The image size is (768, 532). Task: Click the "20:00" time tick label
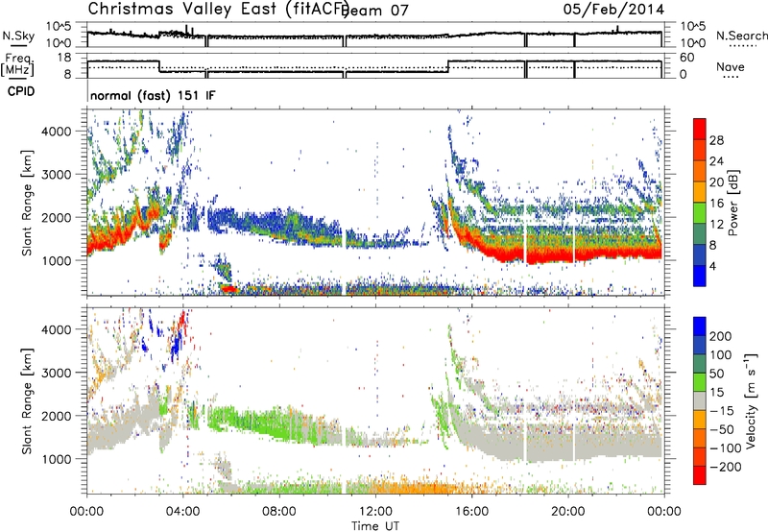[x=568, y=512]
